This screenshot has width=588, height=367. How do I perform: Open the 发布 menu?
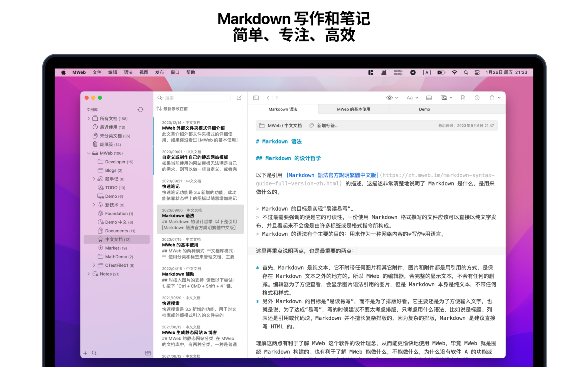(159, 72)
